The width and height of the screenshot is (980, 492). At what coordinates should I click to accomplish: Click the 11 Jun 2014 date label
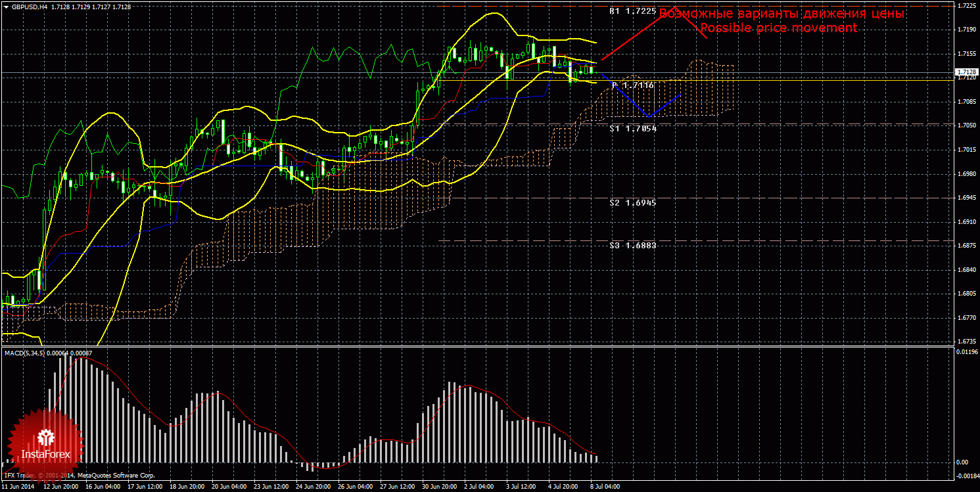pos(17,487)
